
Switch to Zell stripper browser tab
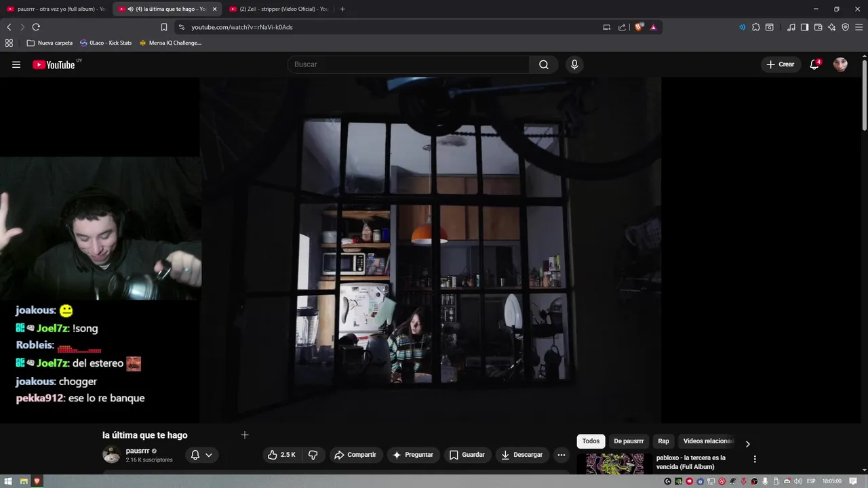click(278, 9)
